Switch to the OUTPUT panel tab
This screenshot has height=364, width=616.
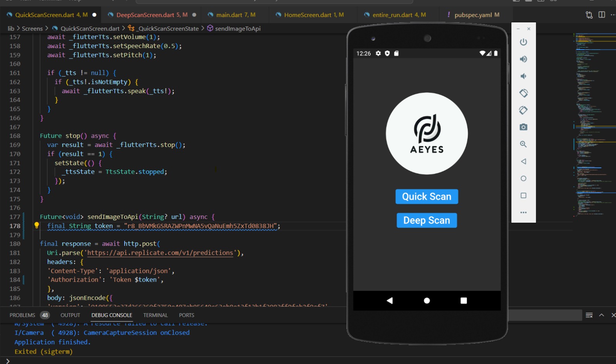pos(70,315)
